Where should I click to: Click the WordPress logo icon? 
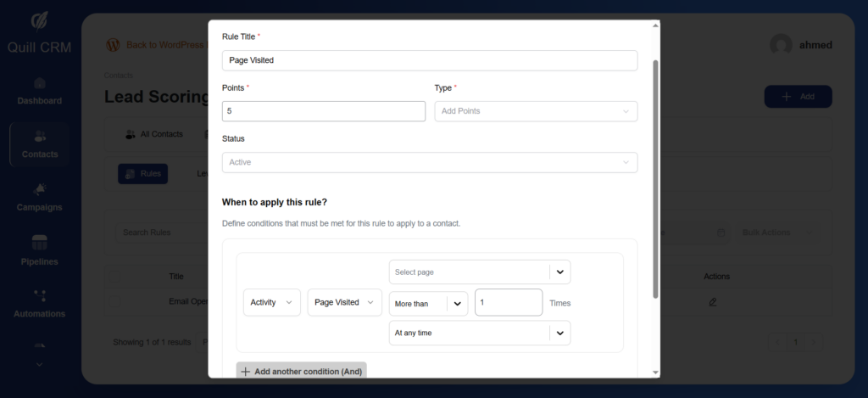(x=113, y=44)
